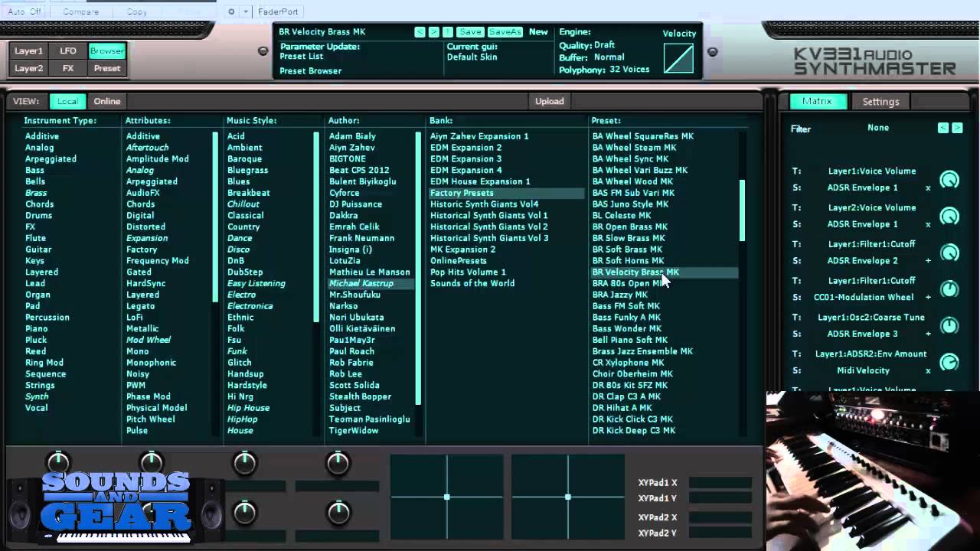This screenshot has width=980, height=551.
Task: Select preset BR Soft Horns MK
Action: point(629,261)
